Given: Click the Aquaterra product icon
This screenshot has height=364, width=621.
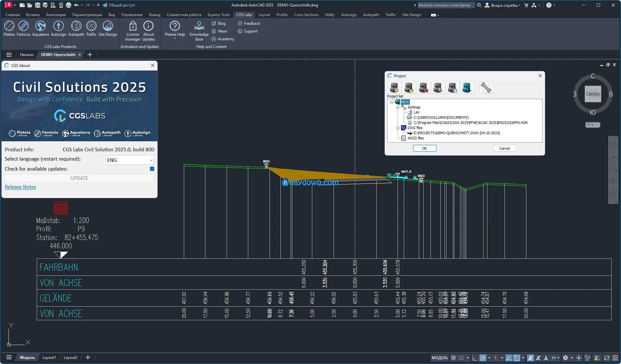Looking at the screenshot, I should [x=40, y=28].
